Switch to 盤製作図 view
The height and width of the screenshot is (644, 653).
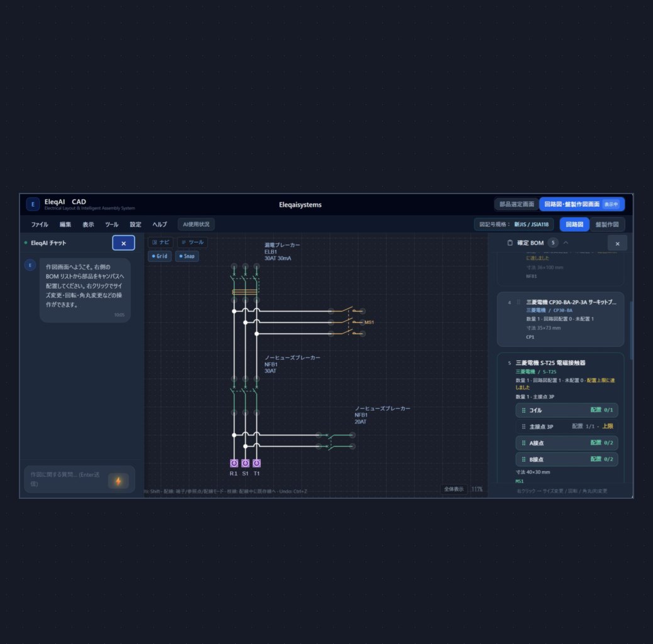click(x=606, y=224)
